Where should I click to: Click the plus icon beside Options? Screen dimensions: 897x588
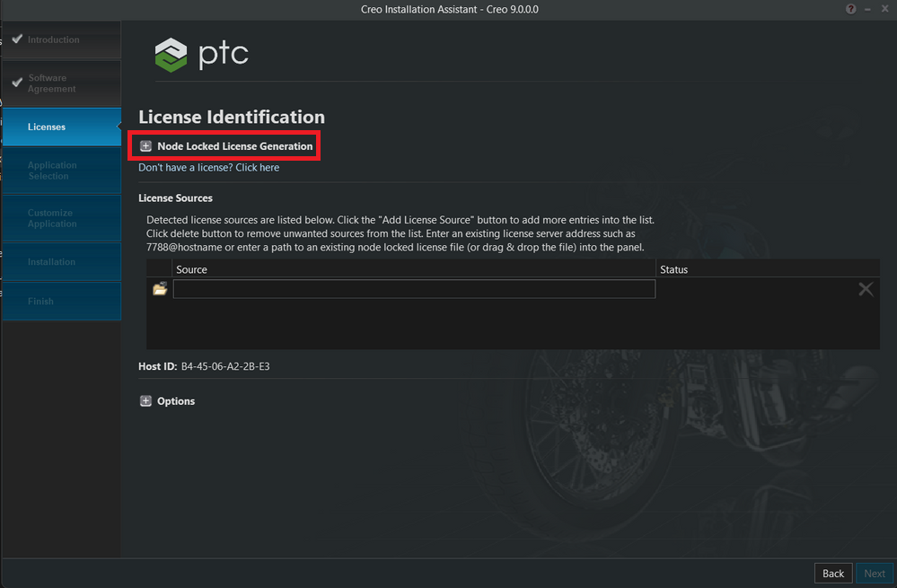click(x=145, y=400)
